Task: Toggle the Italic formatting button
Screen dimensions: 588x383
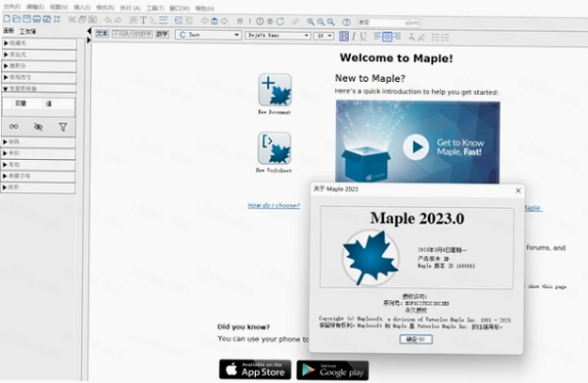Action: (x=354, y=37)
